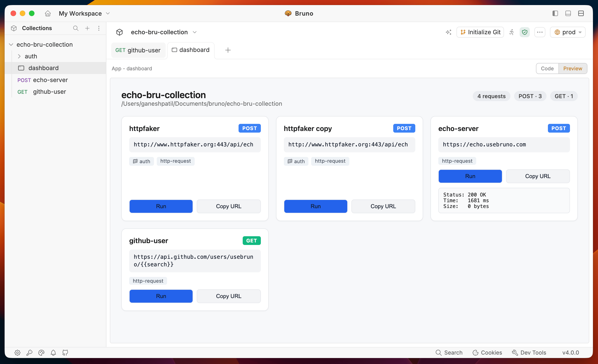Expand the auth folder
The height and width of the screenshot is (364, 598).
coord(19,56)
